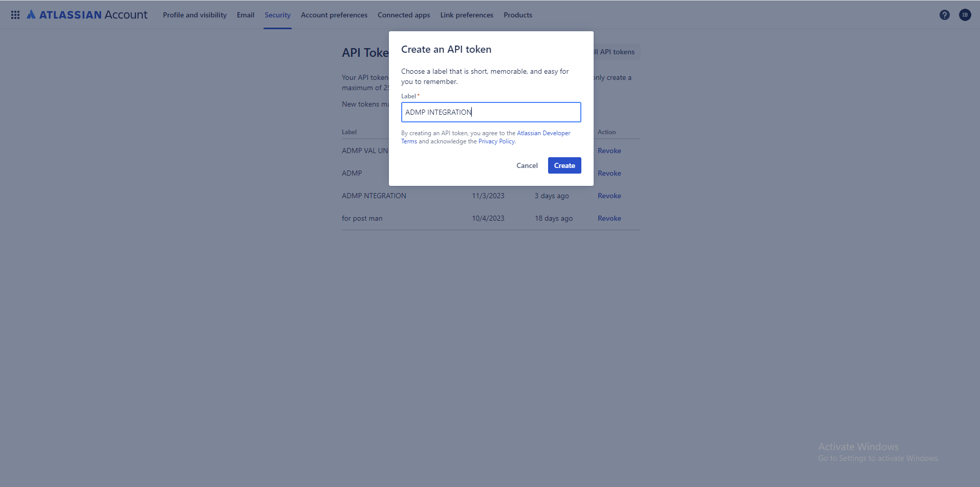Go to Connected apps
Screen dimensions: 980x487
tap(403, 15)
